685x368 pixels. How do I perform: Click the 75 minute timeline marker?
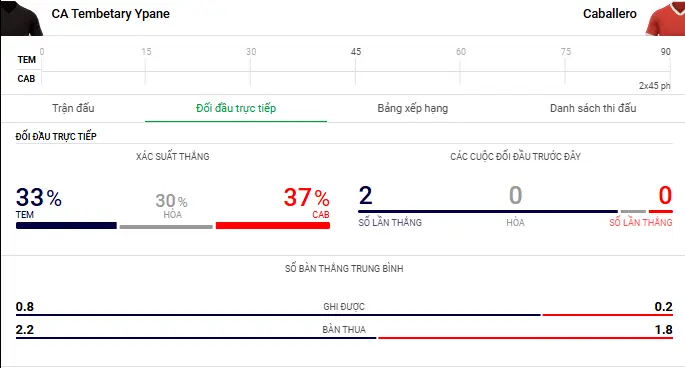(566, 52)
